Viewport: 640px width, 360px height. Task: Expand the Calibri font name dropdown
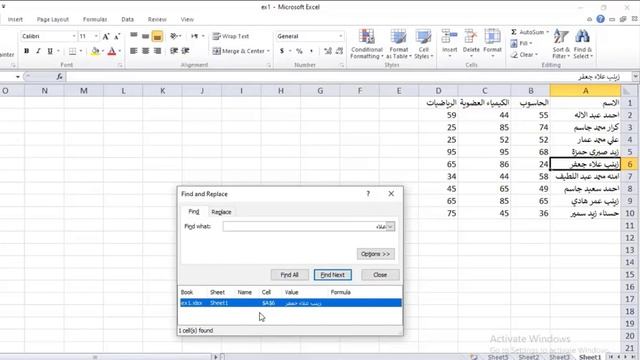click(74, 36)
